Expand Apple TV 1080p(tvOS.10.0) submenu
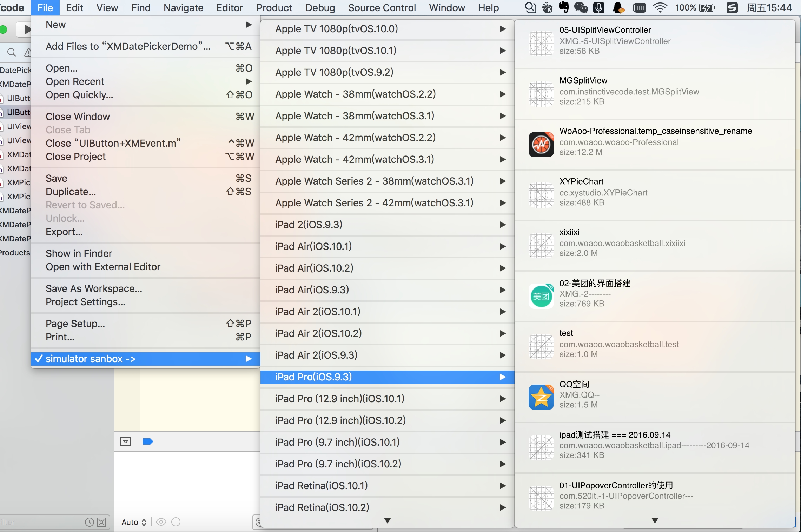801x532 pixels. click(x=387, y=29)
